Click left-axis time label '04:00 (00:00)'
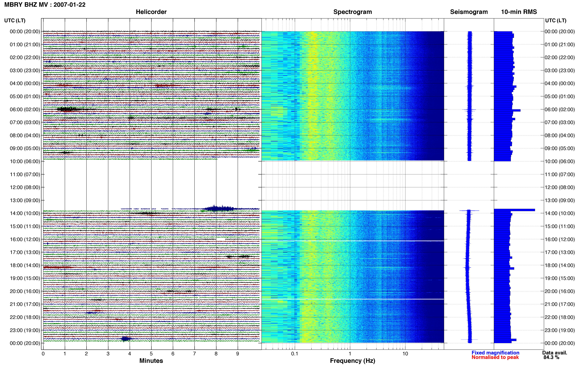The width and height of the screenshot is (588, 368). tap(25, 83)
